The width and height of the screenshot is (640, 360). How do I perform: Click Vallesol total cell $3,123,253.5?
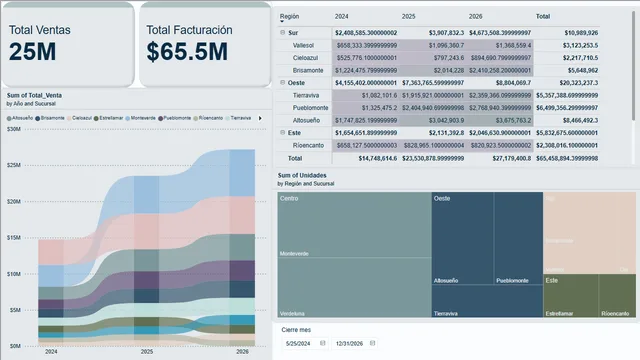[580, 45]
